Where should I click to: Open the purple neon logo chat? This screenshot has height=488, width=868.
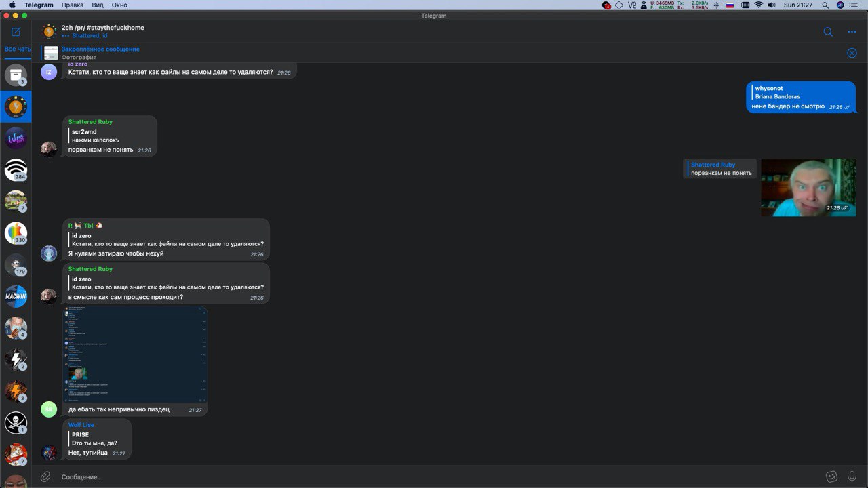tap(16, 138)
